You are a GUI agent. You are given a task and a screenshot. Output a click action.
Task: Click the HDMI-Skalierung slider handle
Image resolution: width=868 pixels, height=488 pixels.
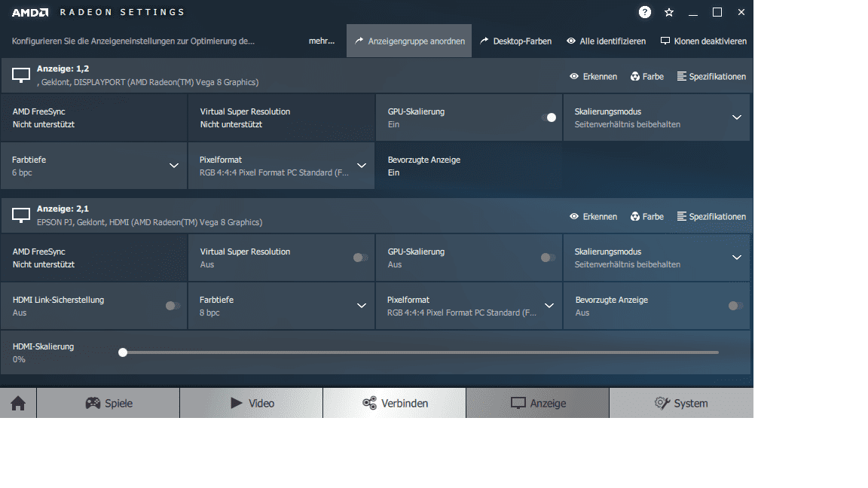pyautogui.click(x=123, y=352)
